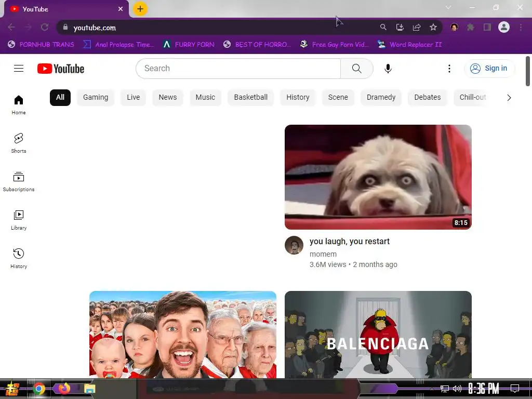The height and width of the screenshot is (399, 532).
Task: Open the network icon in the system tray
Action: tap(445, 389)
